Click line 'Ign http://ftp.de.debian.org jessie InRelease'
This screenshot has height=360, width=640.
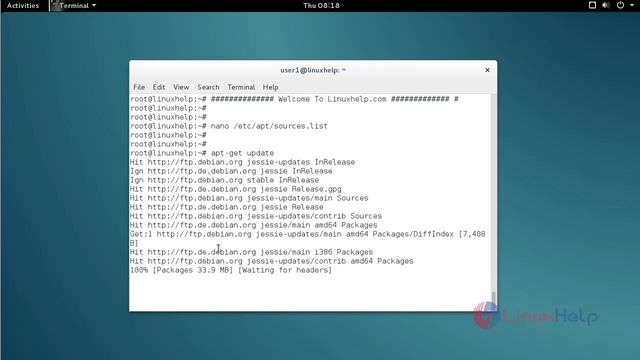click(231, 171)
